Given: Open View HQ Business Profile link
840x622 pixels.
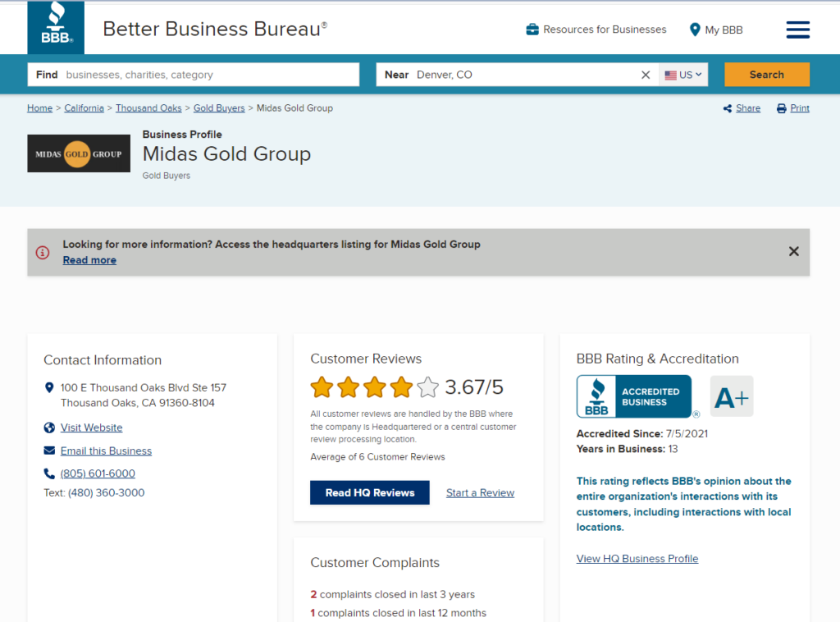Looking at the screenshot, I should pyautogui.click(x=637, y=559).
